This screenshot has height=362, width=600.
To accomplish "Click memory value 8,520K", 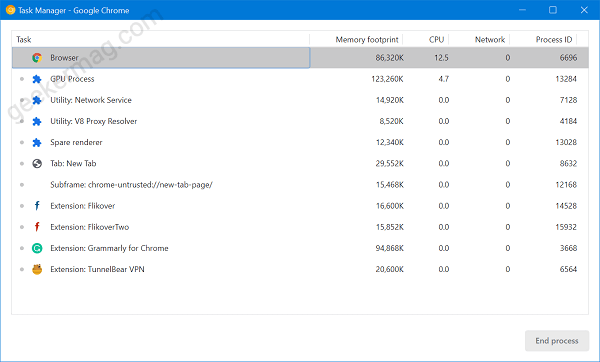I will 391,121.
